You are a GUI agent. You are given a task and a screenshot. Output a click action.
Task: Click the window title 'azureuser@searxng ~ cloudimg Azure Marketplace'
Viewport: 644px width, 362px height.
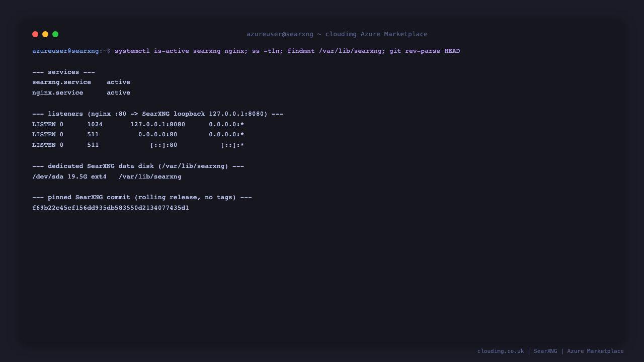coord(337,34)
